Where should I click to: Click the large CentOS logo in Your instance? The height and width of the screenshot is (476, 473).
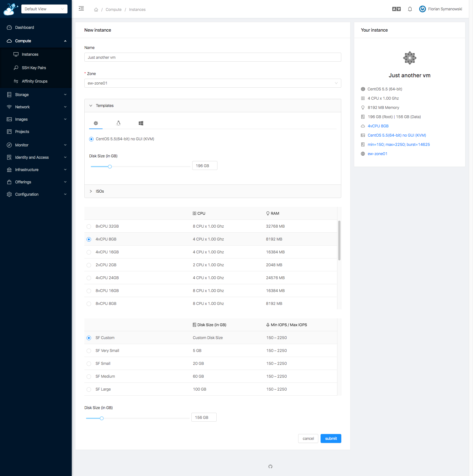tap(410, 58)
